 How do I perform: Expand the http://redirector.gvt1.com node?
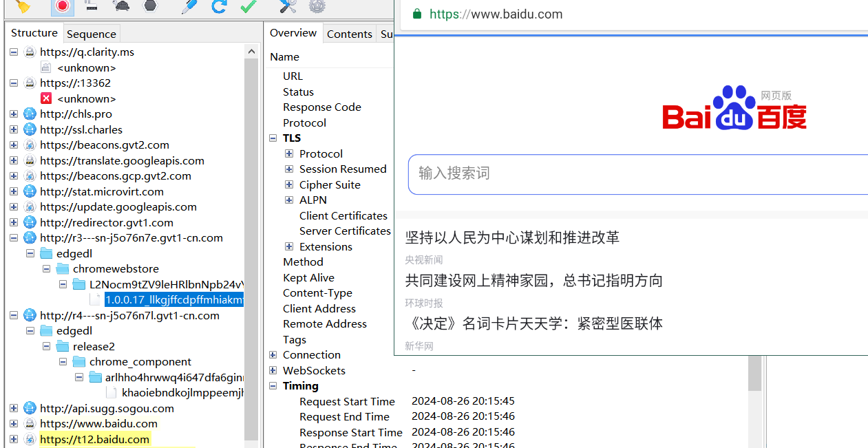pos(14,222)
